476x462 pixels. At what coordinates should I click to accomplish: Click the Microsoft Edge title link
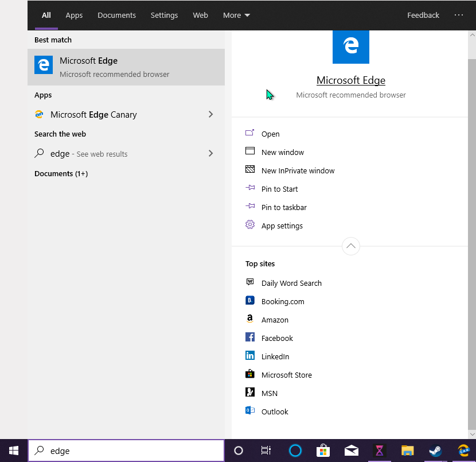click(x=350, y=80)
